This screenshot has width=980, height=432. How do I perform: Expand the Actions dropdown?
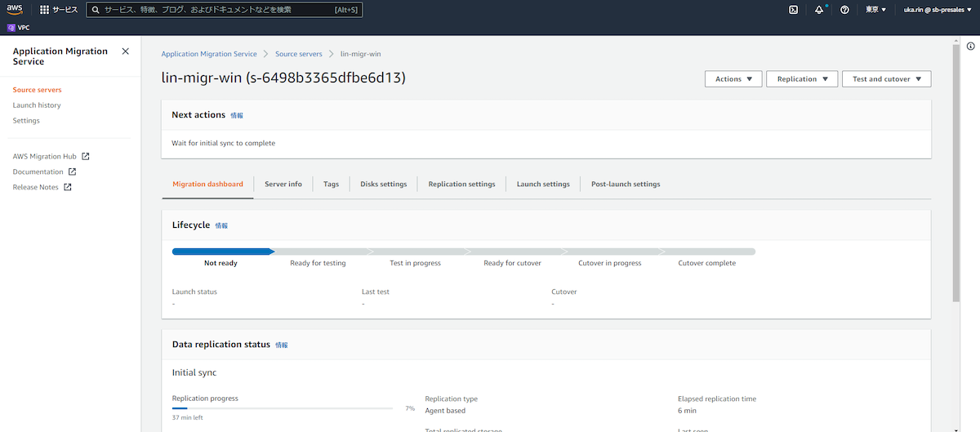click(733, 79)
